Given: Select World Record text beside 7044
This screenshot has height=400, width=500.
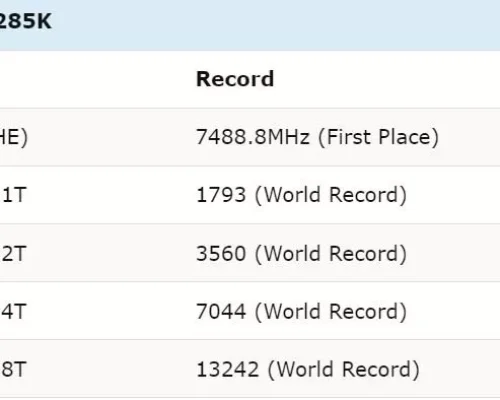Looking at the screenshot, I should (x=331, y=312).
